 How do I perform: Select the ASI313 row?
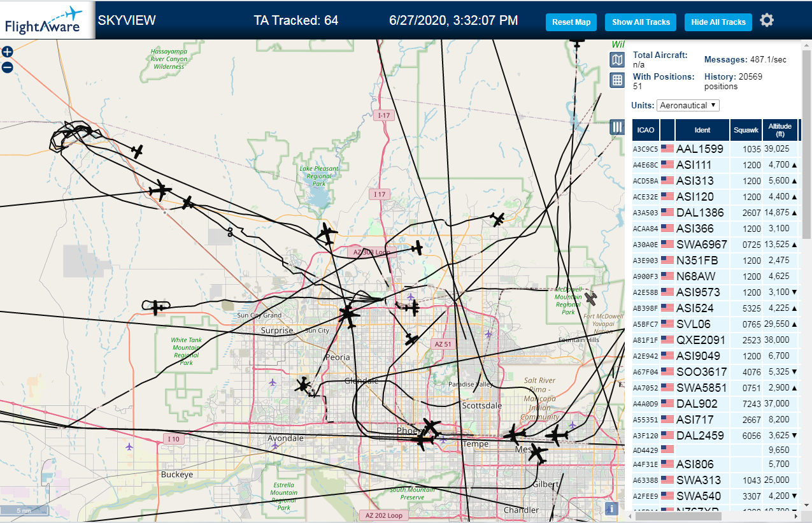pyautogui.click(x=716, y=180)
